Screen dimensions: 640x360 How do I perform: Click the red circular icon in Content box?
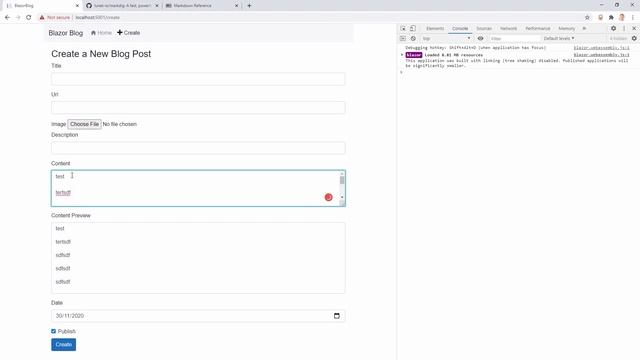click(329, 197)
